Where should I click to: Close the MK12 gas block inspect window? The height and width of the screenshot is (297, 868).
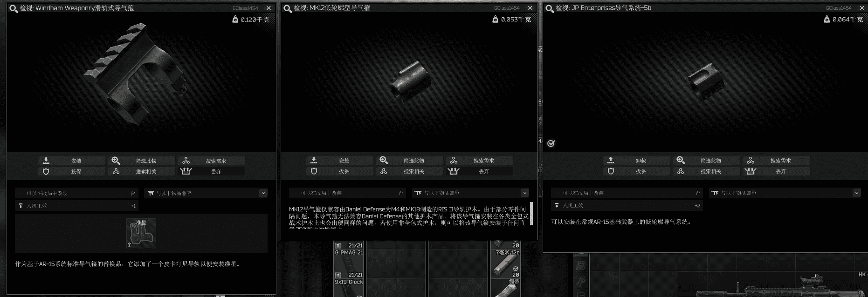[x=530, y=8]
